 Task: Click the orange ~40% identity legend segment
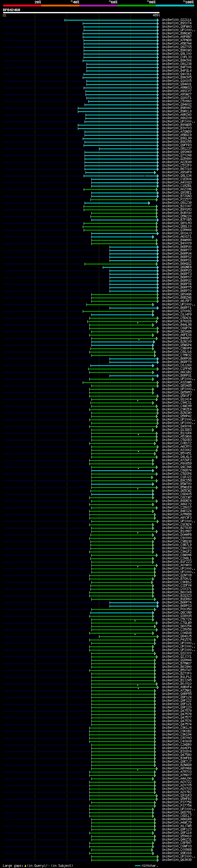coord(60,6)
